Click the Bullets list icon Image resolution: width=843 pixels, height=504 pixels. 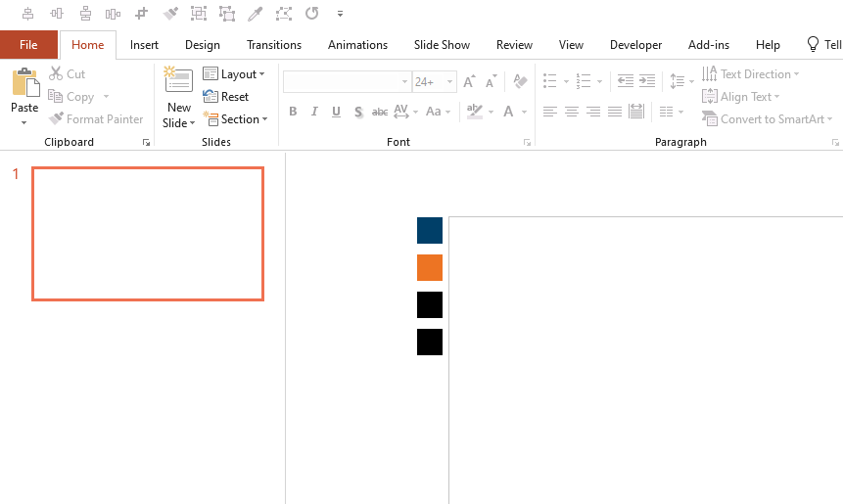point(549,81)
